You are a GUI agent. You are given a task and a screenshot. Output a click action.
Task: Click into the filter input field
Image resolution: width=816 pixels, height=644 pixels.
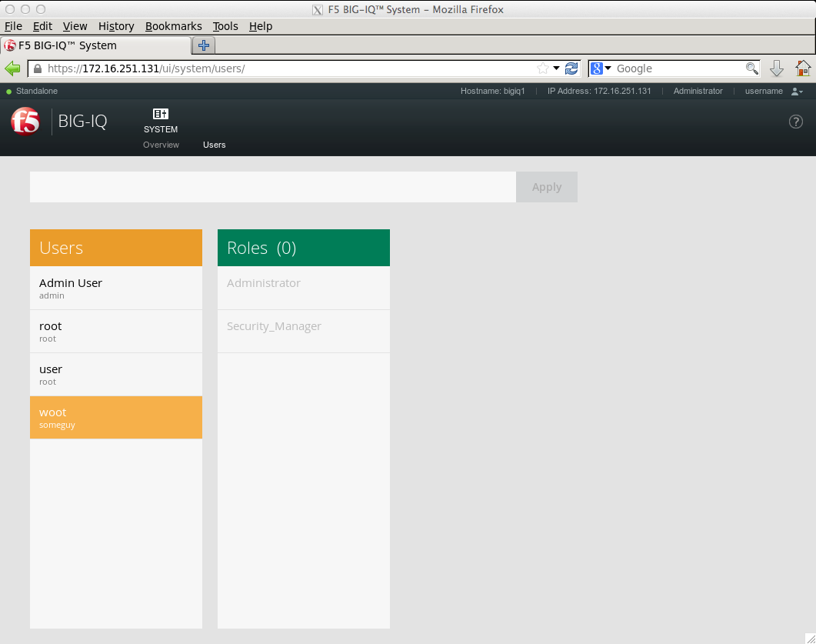click(273, 187)
